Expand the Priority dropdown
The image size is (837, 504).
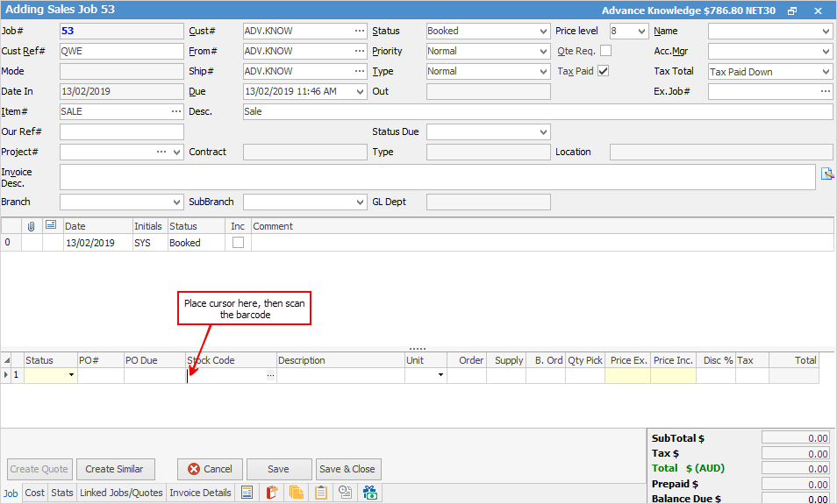point(543,51)
